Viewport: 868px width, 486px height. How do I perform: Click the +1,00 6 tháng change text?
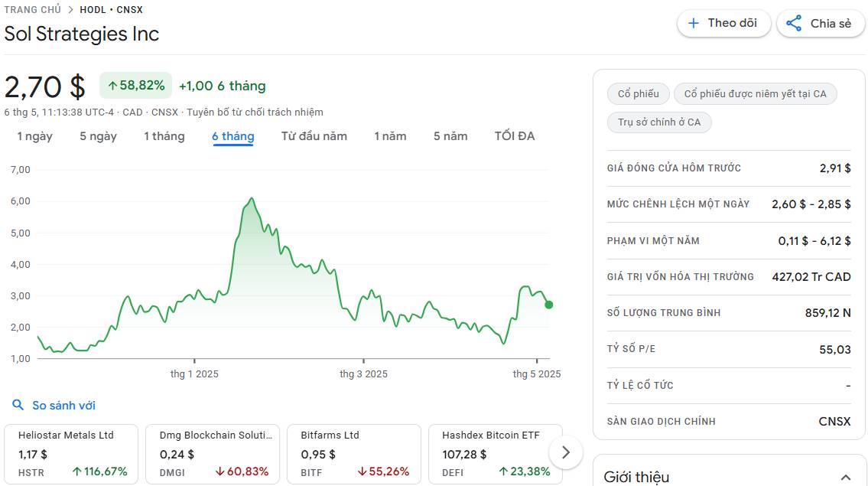223,86
